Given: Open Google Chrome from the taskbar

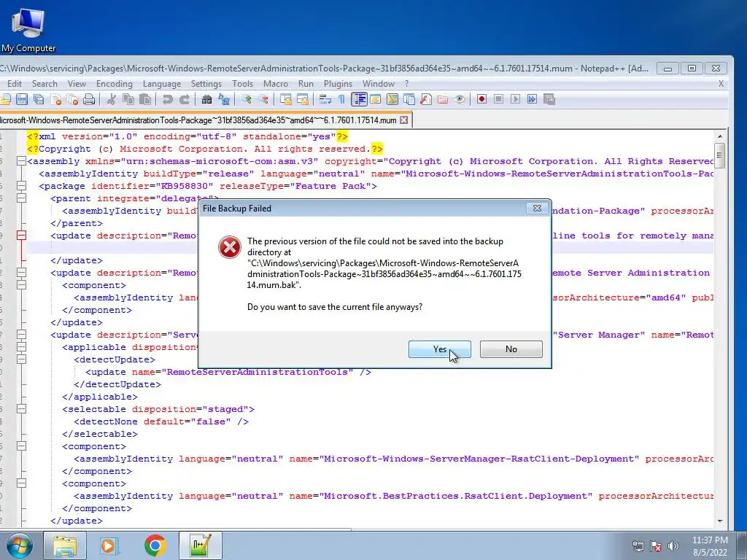Looking at the screenshot, I should (x=155, y=545).
